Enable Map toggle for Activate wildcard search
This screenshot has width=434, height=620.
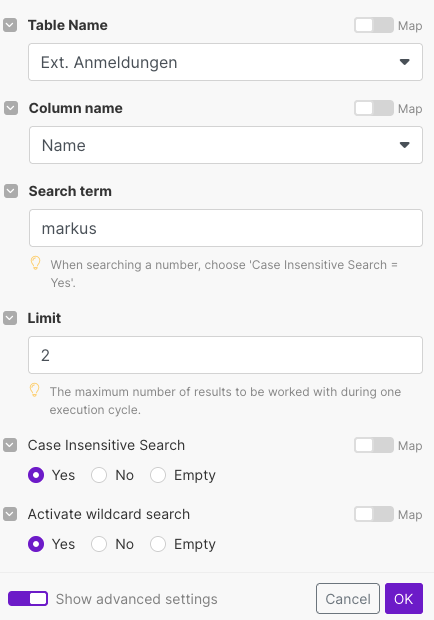coord(374,514)
